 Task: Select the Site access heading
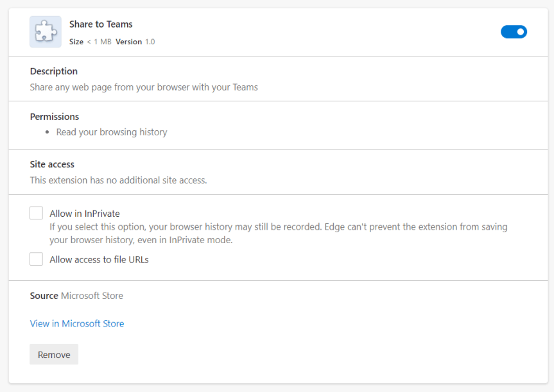point(52,164)
